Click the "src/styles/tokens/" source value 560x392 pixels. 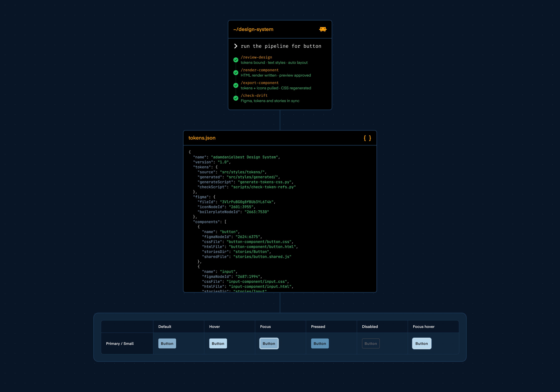pyautogui.click(x=242, y=172)
